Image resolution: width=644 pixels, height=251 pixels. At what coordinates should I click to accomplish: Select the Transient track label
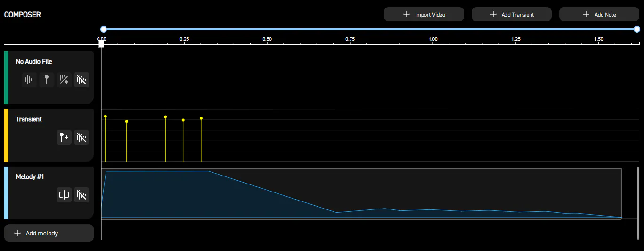pos(29,119)
